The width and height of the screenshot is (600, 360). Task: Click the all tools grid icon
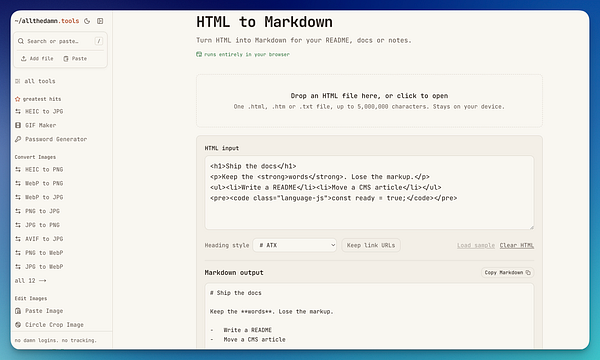(18, 81)
